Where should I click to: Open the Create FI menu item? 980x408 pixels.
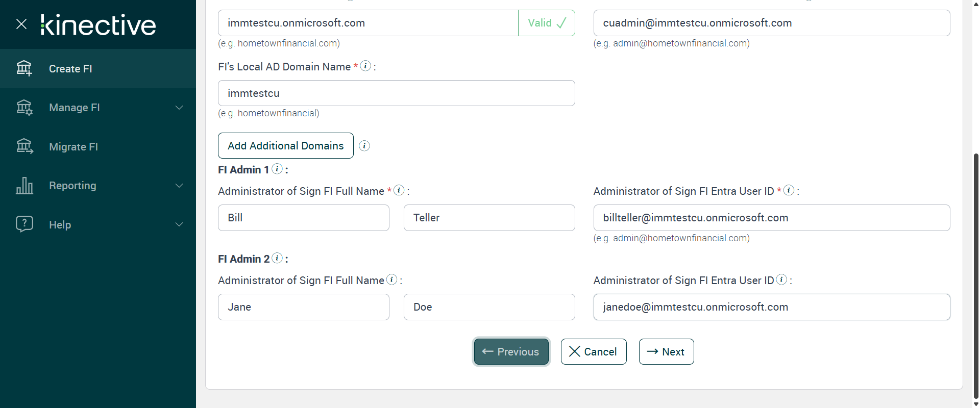pos(70,69)
